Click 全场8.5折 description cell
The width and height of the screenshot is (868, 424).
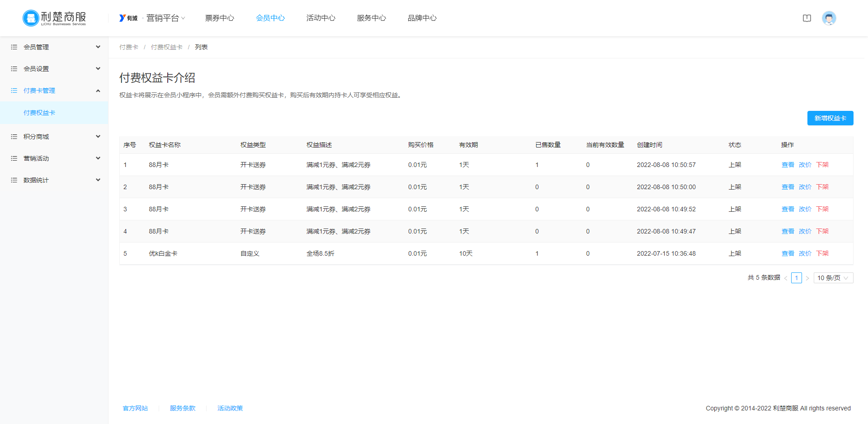point(321,253)
